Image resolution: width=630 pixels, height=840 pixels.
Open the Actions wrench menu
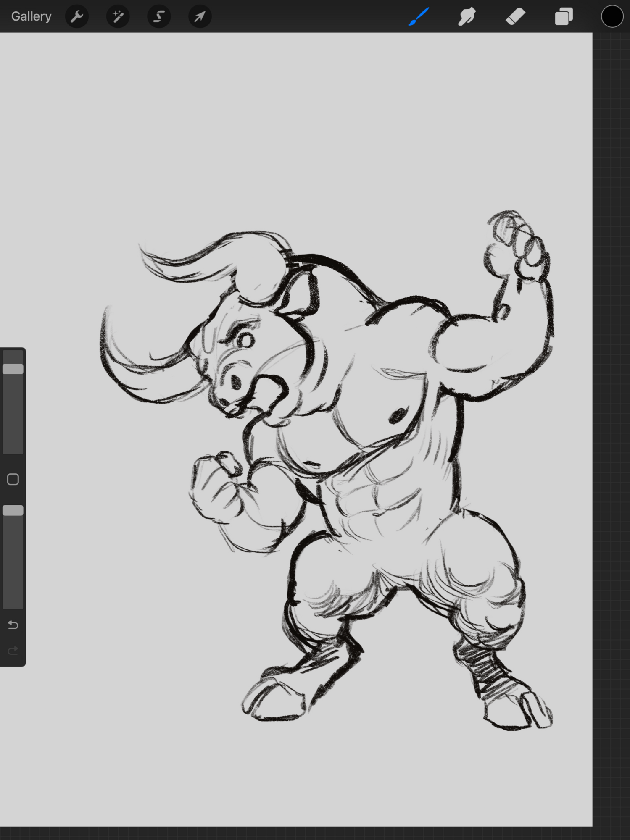[77, 16]
